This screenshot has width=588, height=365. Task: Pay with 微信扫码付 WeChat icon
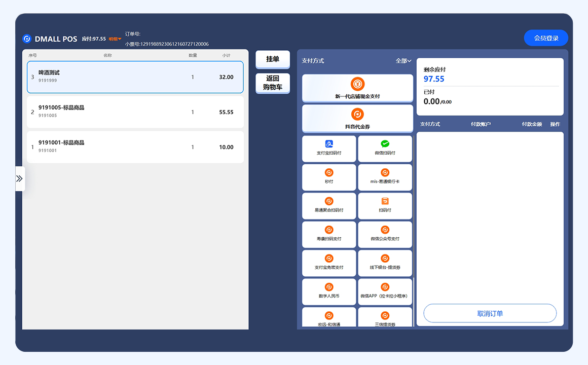pyautogui.click(x=385, y=144)
